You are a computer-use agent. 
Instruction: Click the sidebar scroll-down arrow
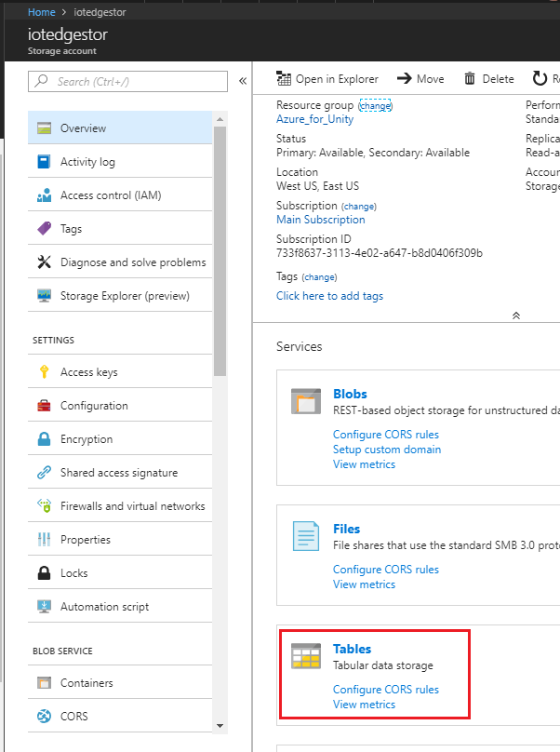pos(220,726)
